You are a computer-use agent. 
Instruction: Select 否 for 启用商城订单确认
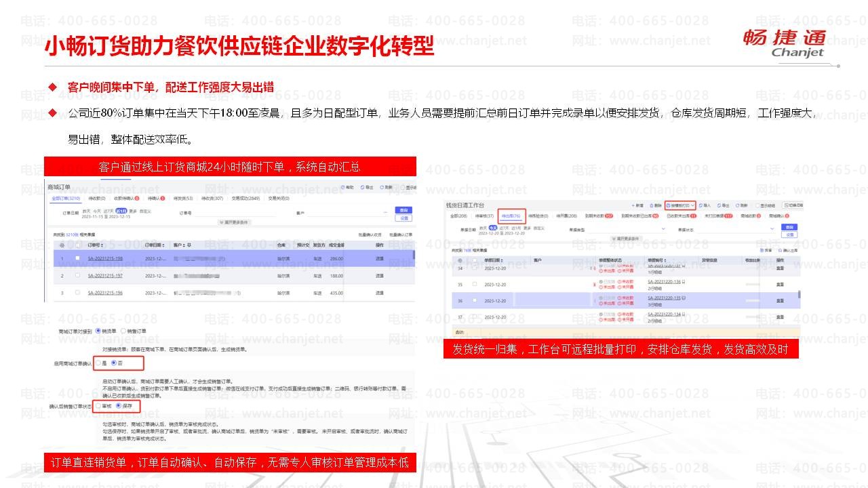coord(114,363)
